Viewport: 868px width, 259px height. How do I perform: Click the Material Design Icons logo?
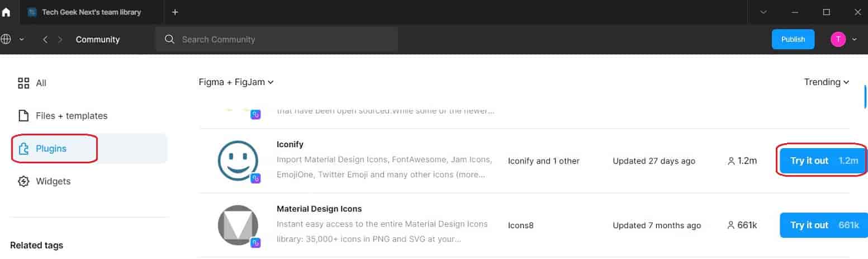(238, 225)
